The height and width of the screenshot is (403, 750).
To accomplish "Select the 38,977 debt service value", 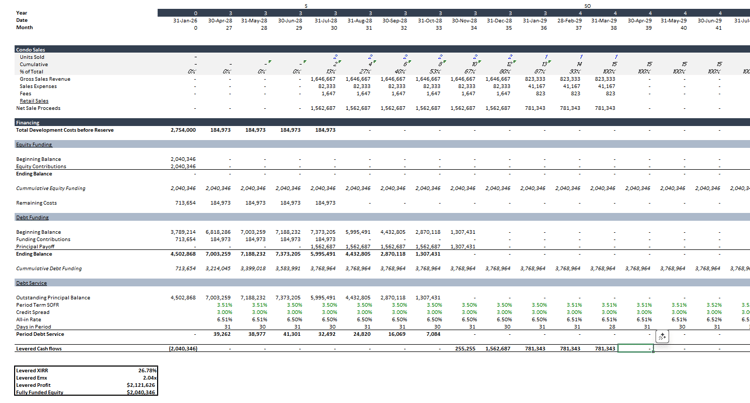I will click(257, 334).
